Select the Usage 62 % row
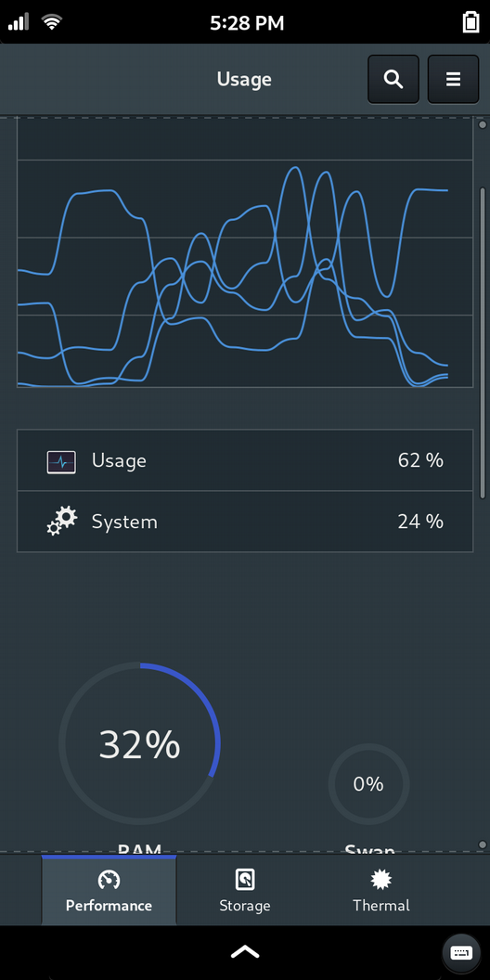Image resolution: width=490 pixels, height=980 pixels. pos(245,460)
